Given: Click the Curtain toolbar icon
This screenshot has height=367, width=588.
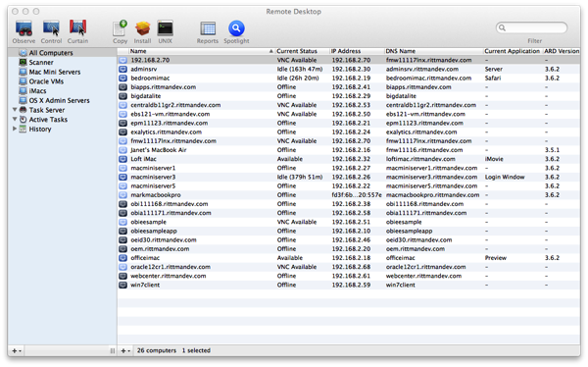Looking at the screenshot, I should pos(77,28).
